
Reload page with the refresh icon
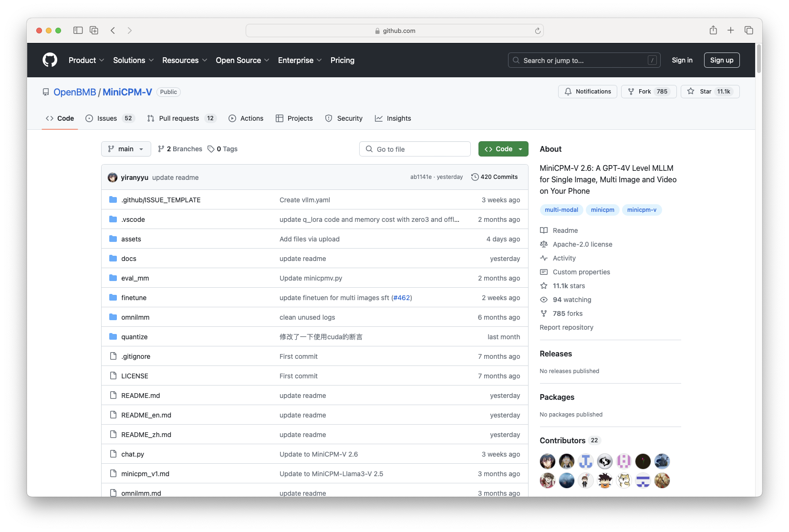click(538, 31)
